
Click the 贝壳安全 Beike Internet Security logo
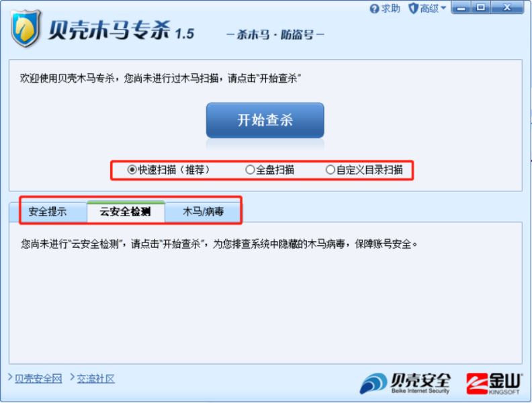coord(406,384)
